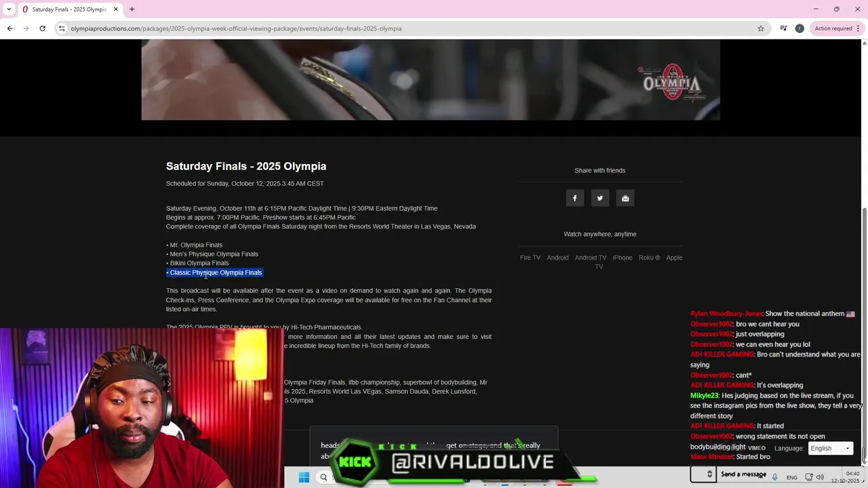This screenshot has width=868, height=488.
Task: Open the browser profile avatar
Action: [800, 28]
